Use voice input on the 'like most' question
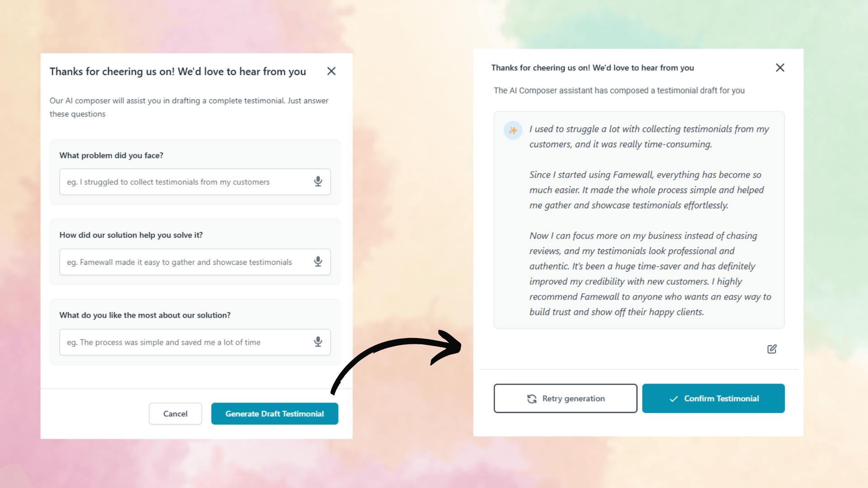868x488 pixels. tap(318, 342)
